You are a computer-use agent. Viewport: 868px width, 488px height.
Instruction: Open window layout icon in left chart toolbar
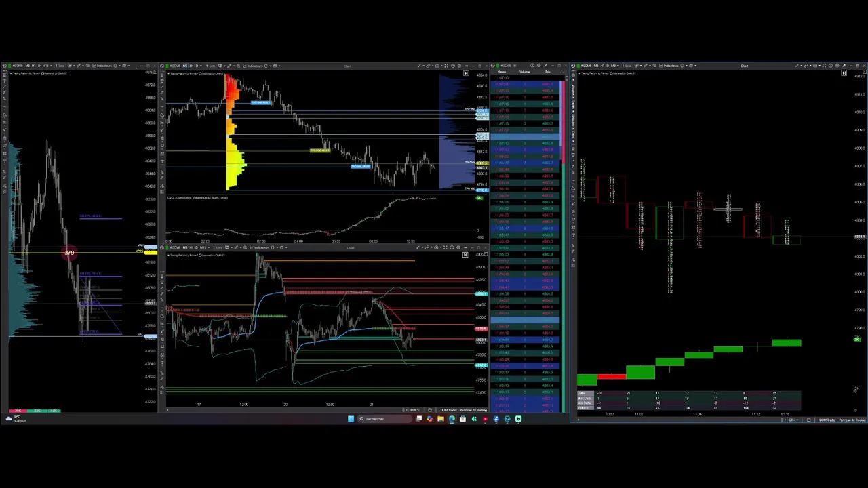click(124, 66)
